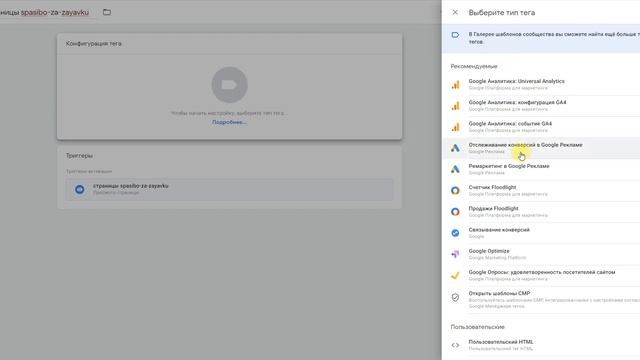Click the Google Optimize icon
This screenshot has width=640, height=360.
click(455, 254)
